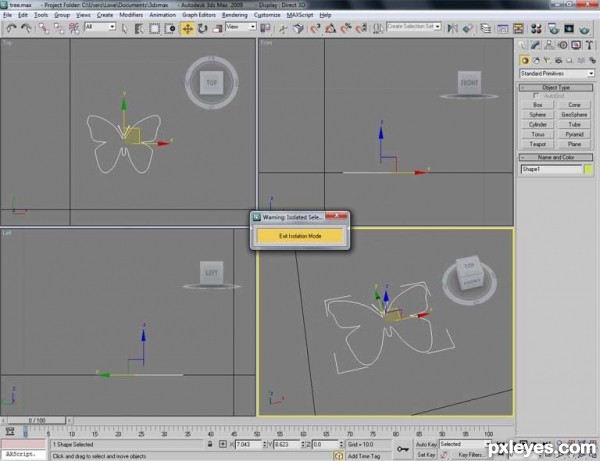Open the Create Selection Set dropdown

pos(414,27)
